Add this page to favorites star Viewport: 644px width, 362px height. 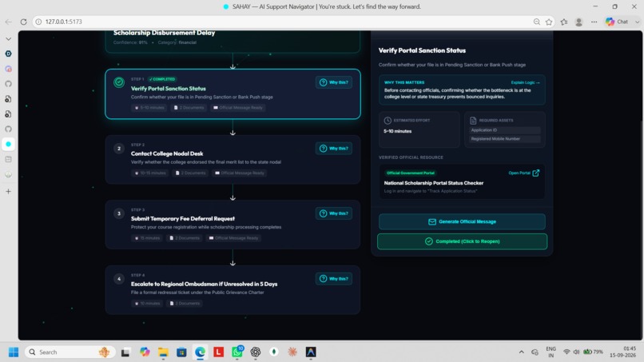point(549,22)
